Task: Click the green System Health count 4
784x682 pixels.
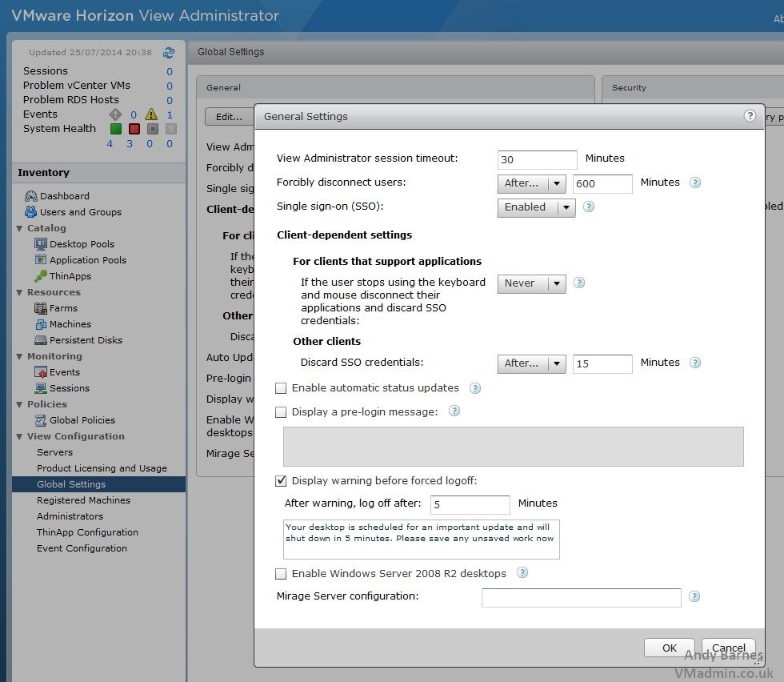Action: (110, 144)
